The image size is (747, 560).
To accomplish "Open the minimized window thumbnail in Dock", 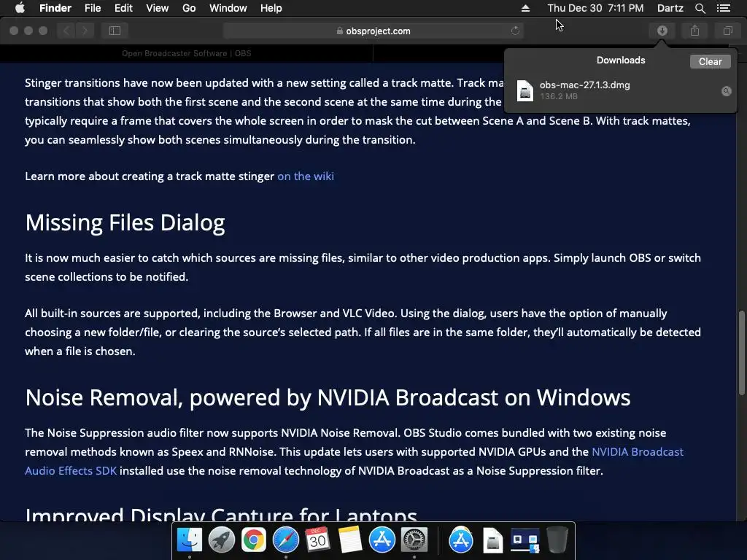I will [x=525, y=541].
